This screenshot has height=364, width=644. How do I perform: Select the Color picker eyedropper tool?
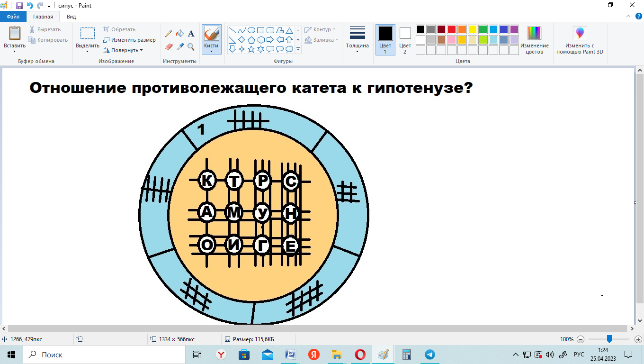[x=180, y=46]
